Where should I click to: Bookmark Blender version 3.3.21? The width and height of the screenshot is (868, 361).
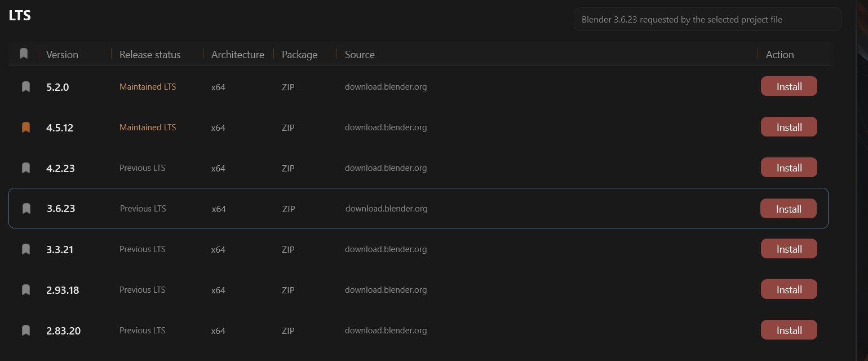tap(25, 249)
